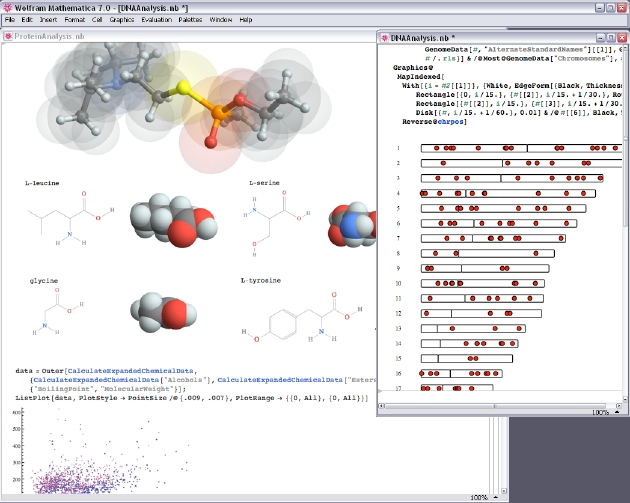
Task: Click chromosome label 5 in DNA plot
Action: tap(398, 208)
